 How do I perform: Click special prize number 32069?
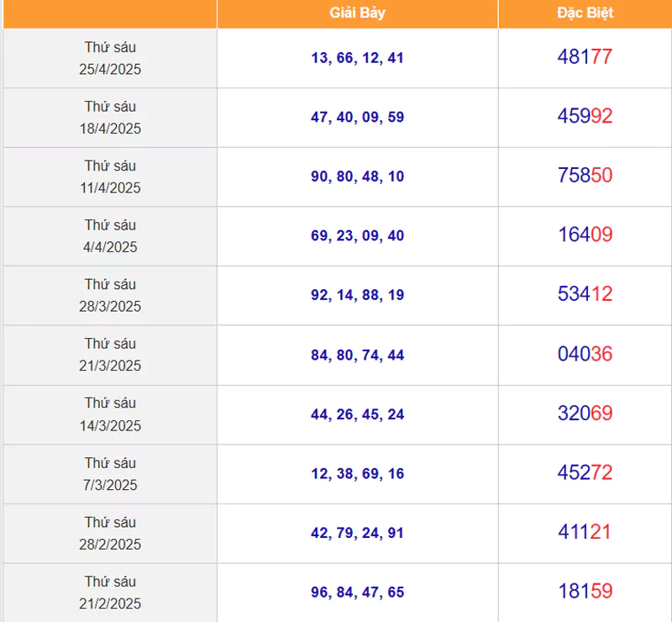pyautogui.click(x=585, y=414)
